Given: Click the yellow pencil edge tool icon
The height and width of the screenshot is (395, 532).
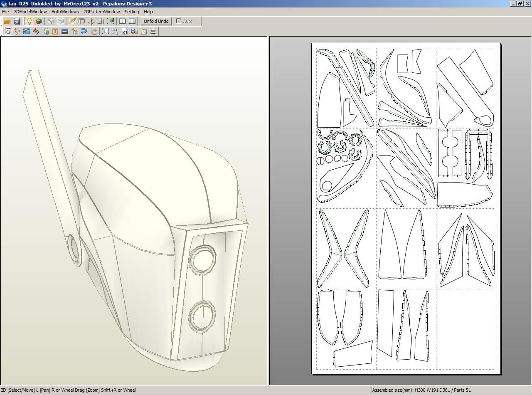Looking at the screenshot, I should coord(72,21).
